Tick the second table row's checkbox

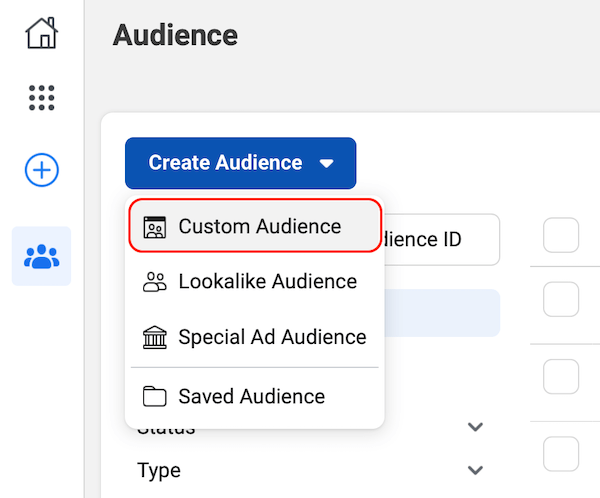(x=561, y=377)
